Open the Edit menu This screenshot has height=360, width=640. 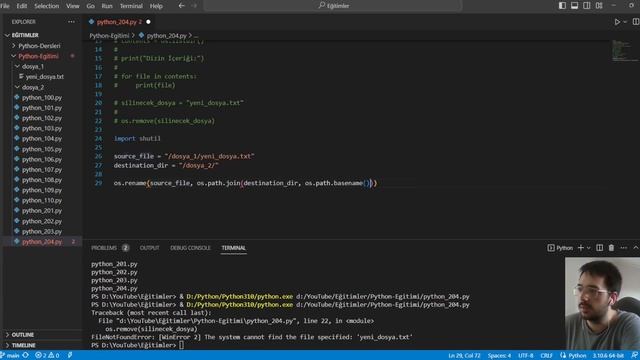(22, 6)
